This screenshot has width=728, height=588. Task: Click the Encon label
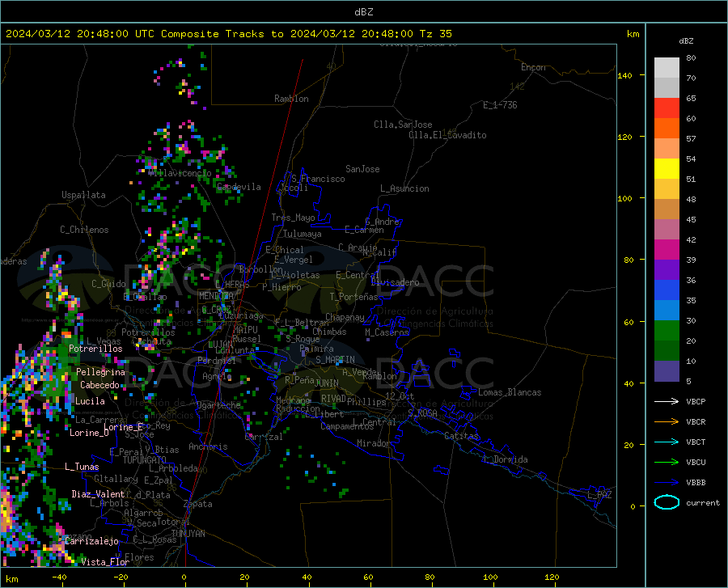pyautogui.click(x=533, y=67)
